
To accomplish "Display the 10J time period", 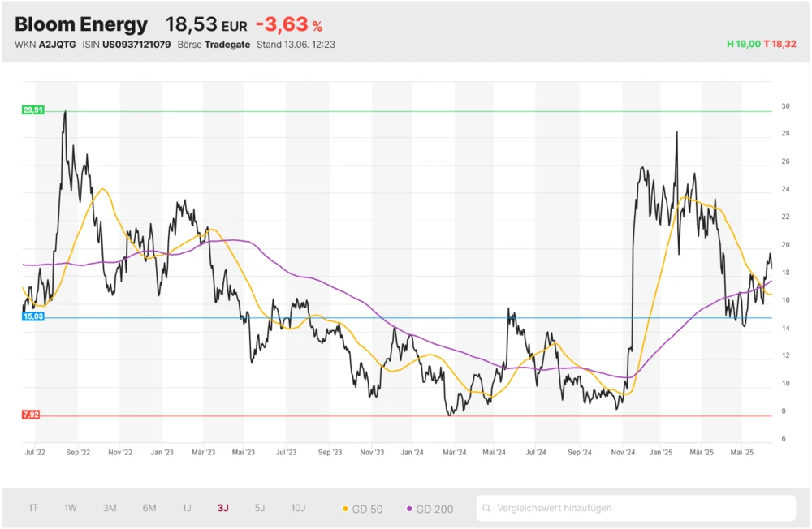I will (298, 508).
